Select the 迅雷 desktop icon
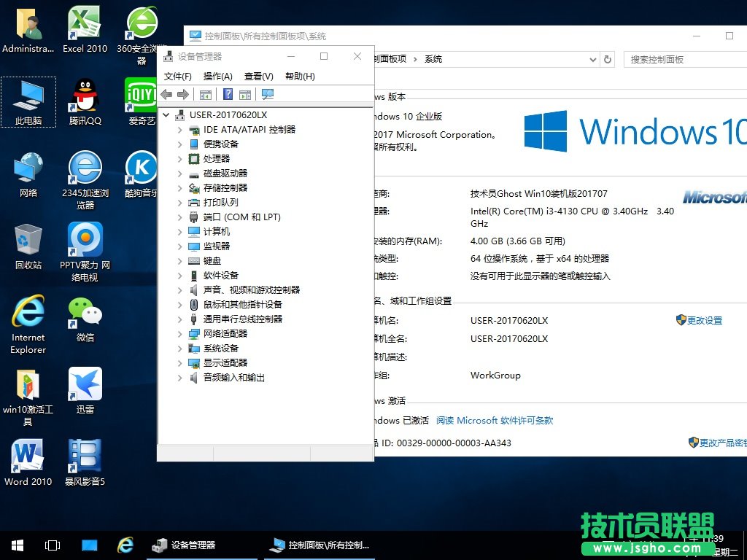 (85, 391)
